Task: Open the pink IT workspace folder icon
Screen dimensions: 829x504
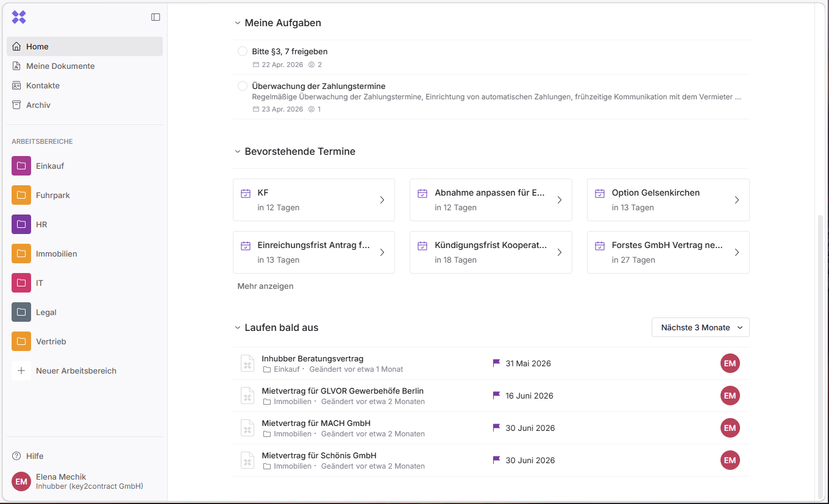Action: point(21,283)
